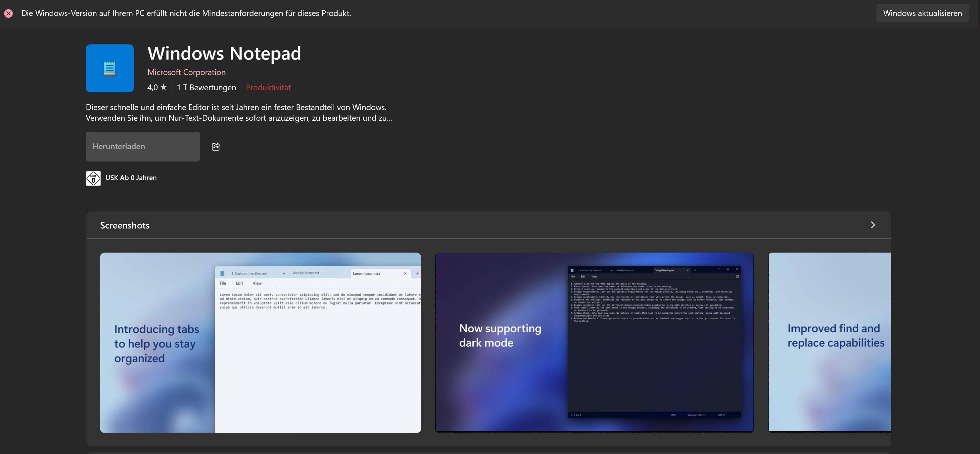
Task: Click the share icon next to Herunterladen
Action: click(x=216, y=147)
